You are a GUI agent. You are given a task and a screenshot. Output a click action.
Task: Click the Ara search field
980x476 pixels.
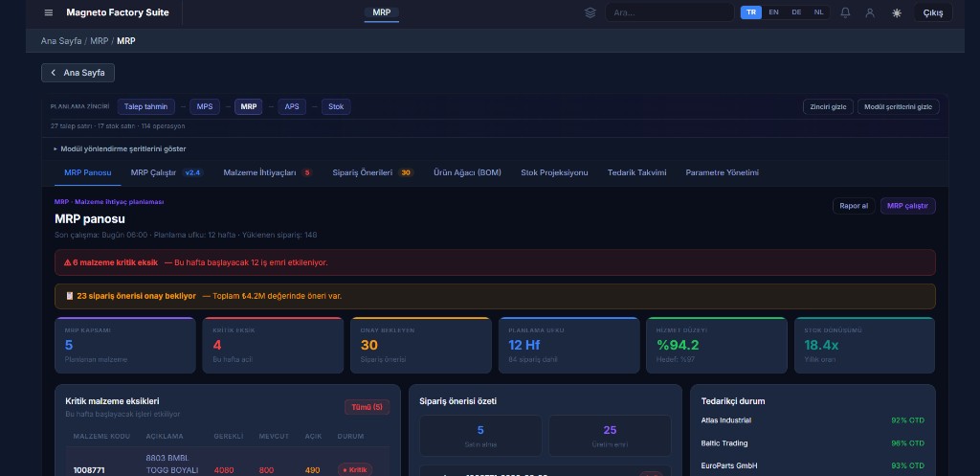click(670, 12)
